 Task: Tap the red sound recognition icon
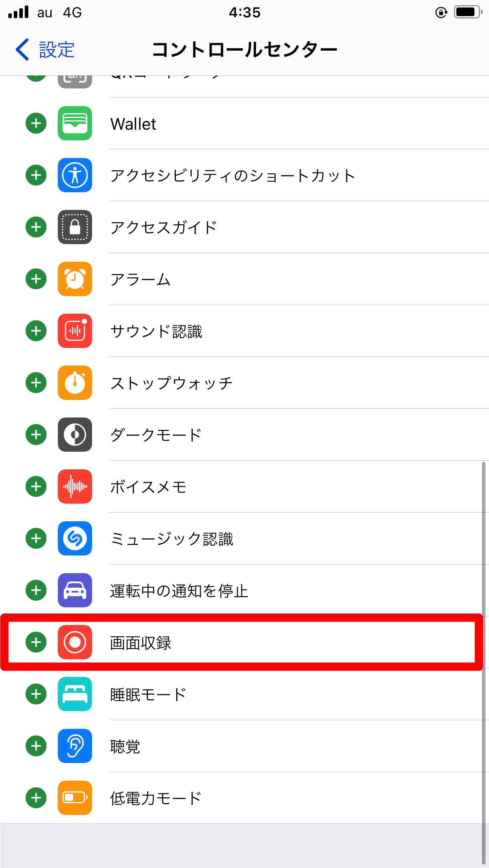click(75, 331)
